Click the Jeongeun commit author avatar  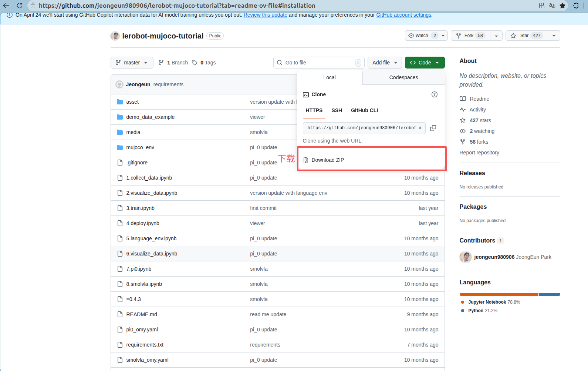[119, 84]
